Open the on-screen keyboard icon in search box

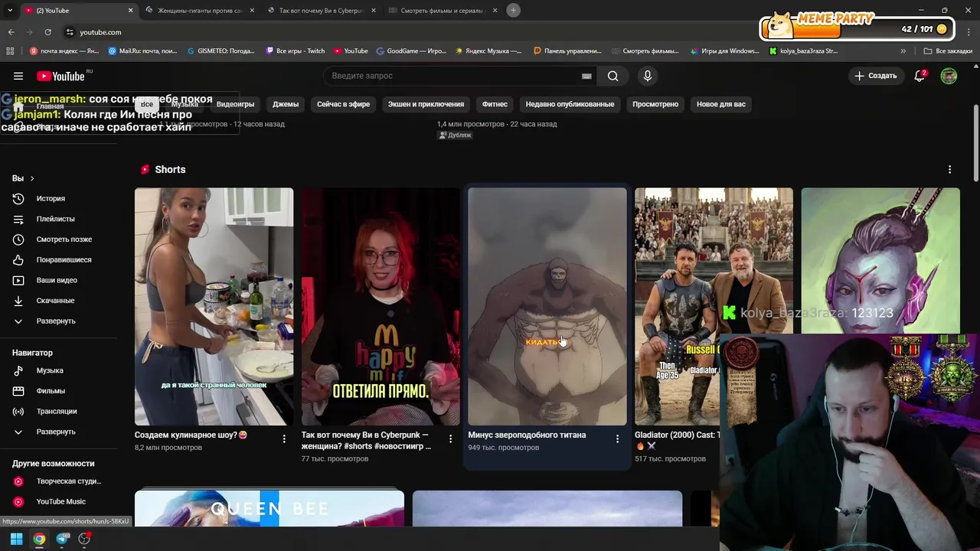tap(586, 76)
